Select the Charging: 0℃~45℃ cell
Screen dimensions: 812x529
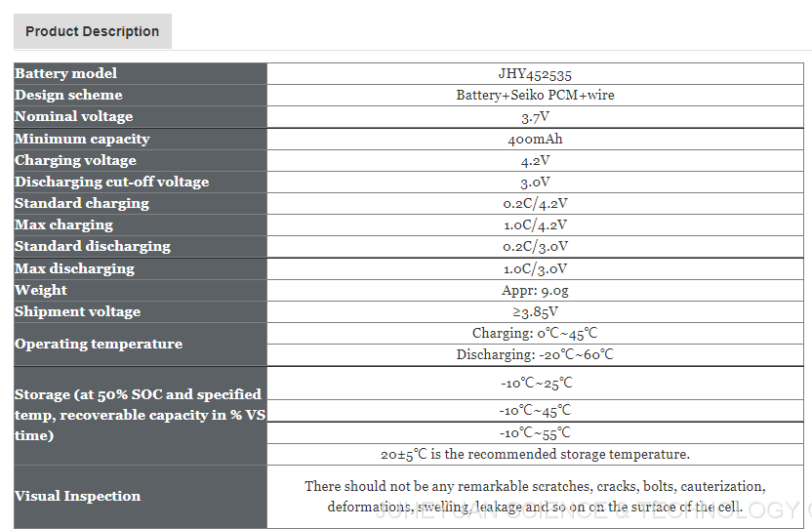coord(535,333)
